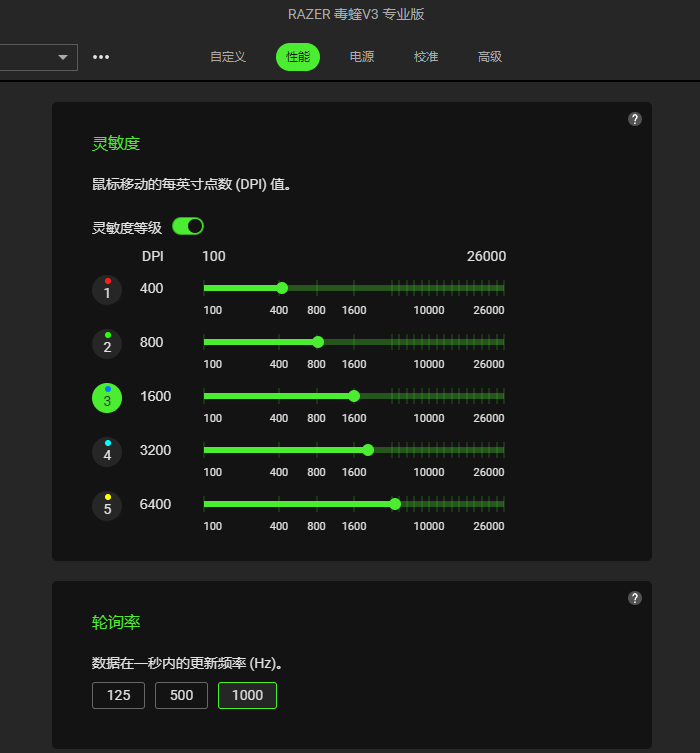This screenshot has width=700, height=753.
Task: Toggle the 灵敏度等级 switch
Action: pyautogui.click(x=188, y=226)
